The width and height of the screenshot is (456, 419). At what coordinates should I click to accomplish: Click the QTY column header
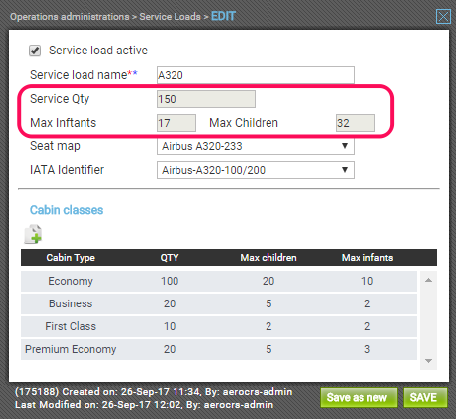point(170,258)
